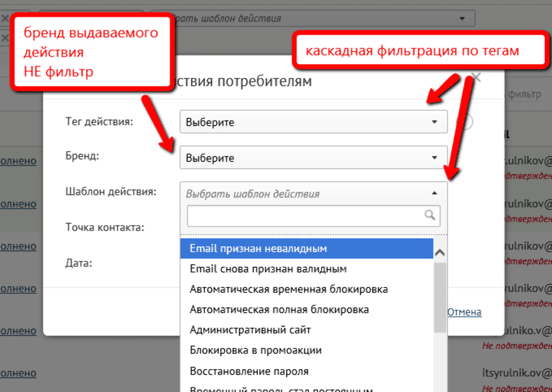Click the template list scrollbar thumb
552x392 pixels.
coord(440,297)
